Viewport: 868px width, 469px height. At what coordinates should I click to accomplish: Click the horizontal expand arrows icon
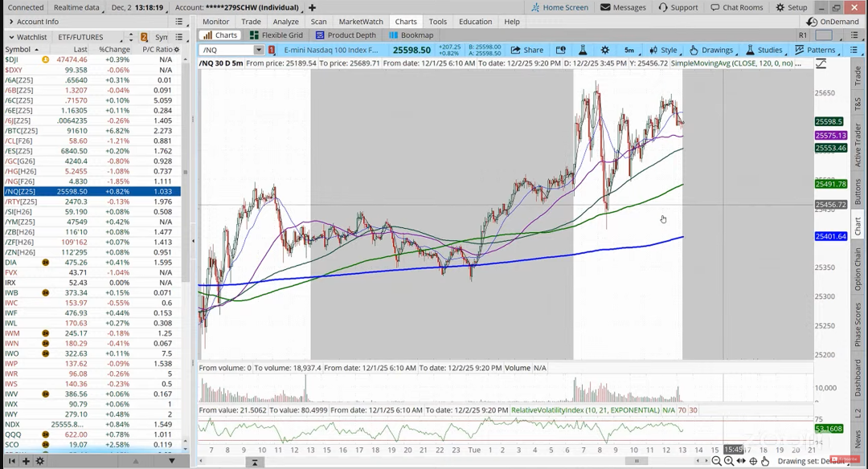click(x=741, y=461)
